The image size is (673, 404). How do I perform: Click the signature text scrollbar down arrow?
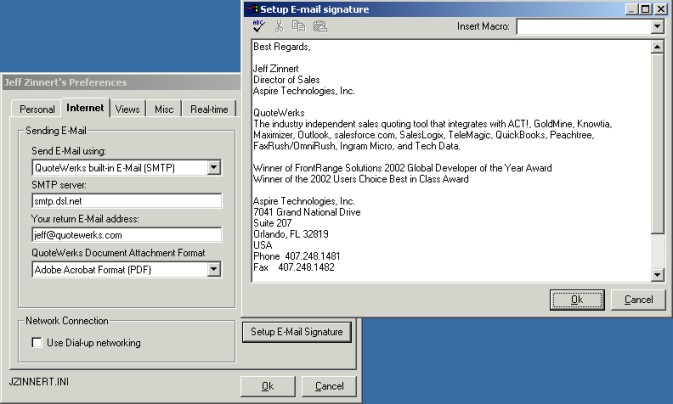657,274
